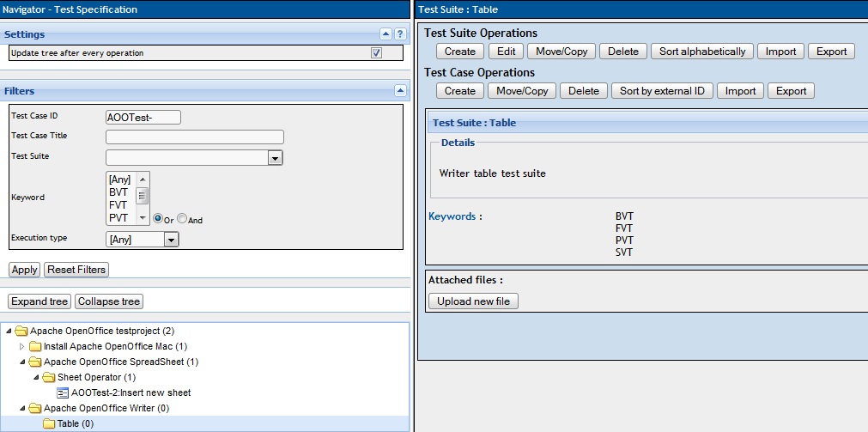Click the Keywords link label
The width and height of the screenshot is (868, 432).
pyautogui.click(x=452, y=216)
